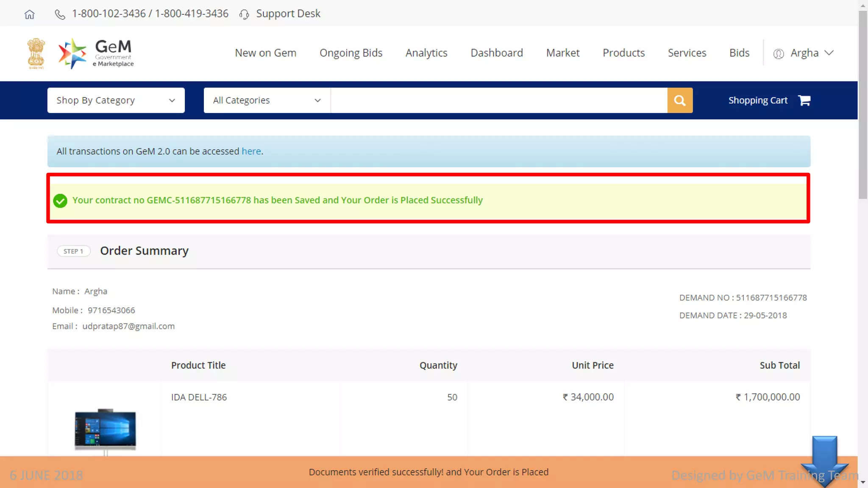Click the national emblem logo
868x488 pixels.
point(36,53)
